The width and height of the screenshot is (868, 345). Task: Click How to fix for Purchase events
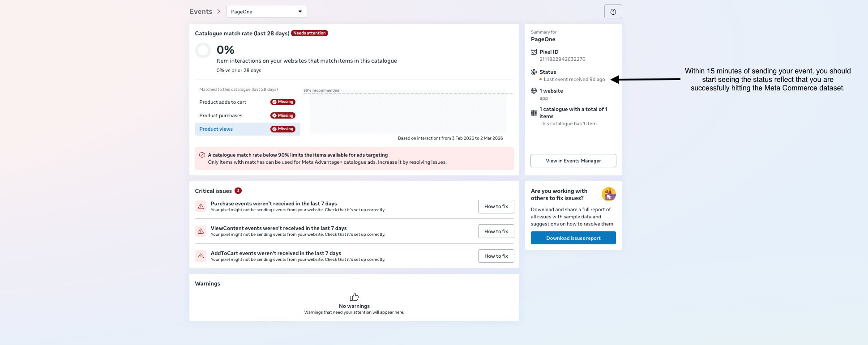coord(496,206)
